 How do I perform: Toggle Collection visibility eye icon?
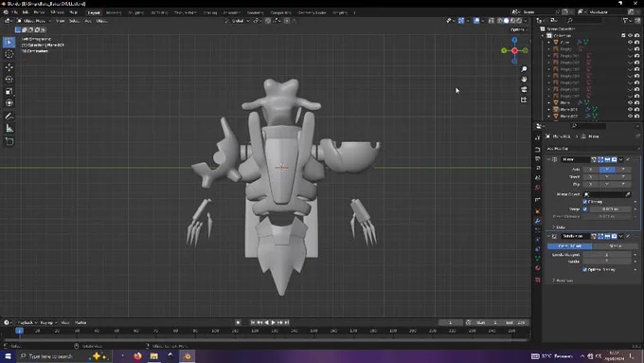tap(630, 35)
